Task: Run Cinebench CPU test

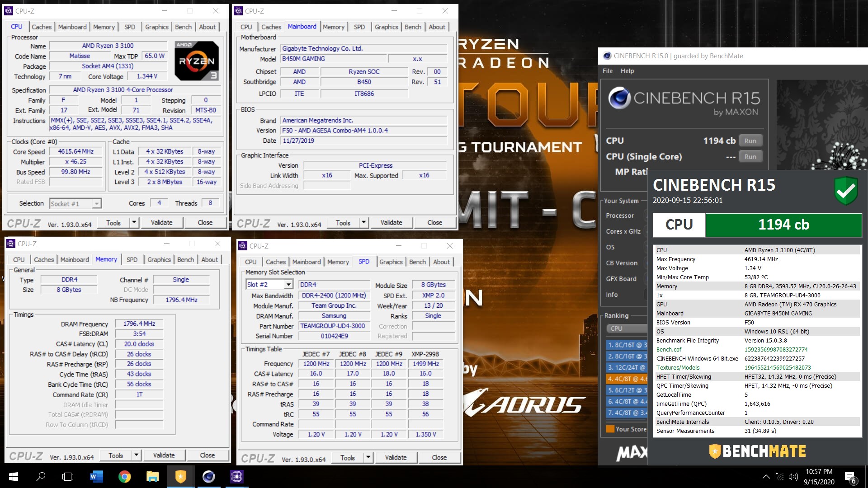Action: 750,141
